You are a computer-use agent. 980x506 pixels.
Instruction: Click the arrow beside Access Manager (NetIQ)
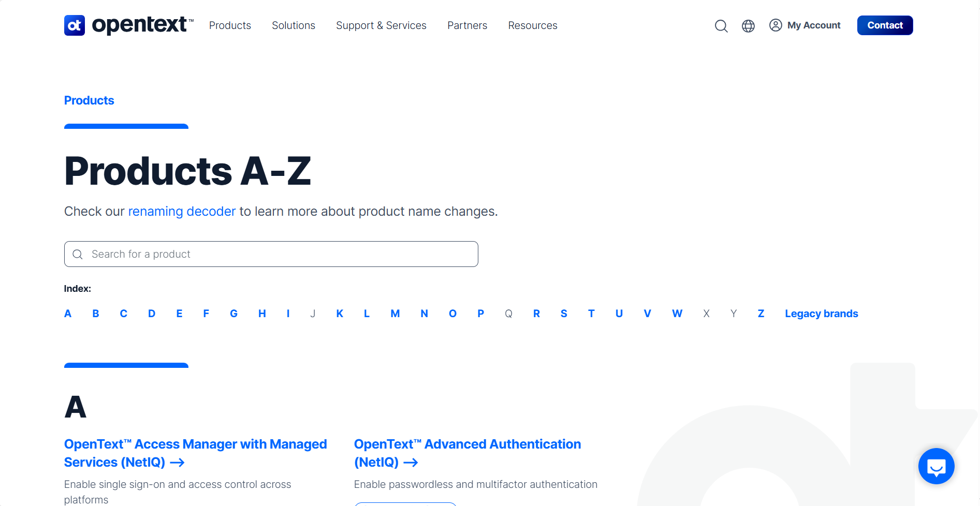177,463
